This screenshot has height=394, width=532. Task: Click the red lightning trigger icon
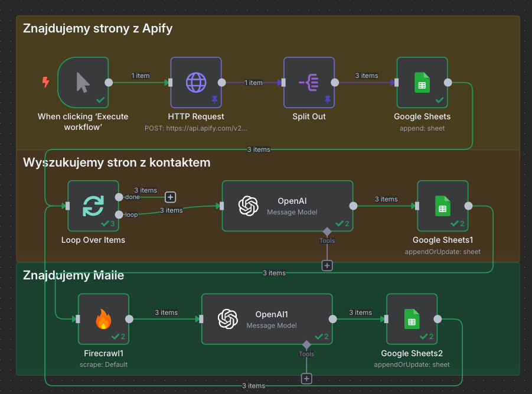click(45, 82)
